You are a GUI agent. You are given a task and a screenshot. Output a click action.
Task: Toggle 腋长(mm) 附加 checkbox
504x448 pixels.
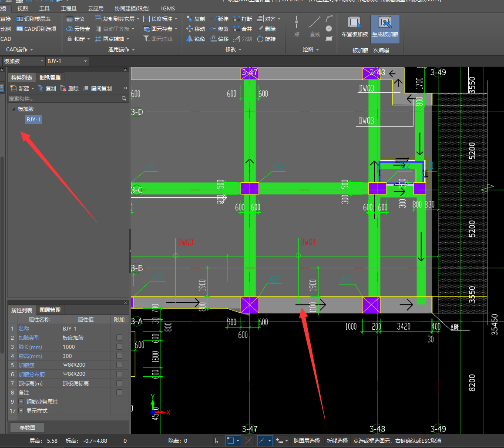coord(119,347)
